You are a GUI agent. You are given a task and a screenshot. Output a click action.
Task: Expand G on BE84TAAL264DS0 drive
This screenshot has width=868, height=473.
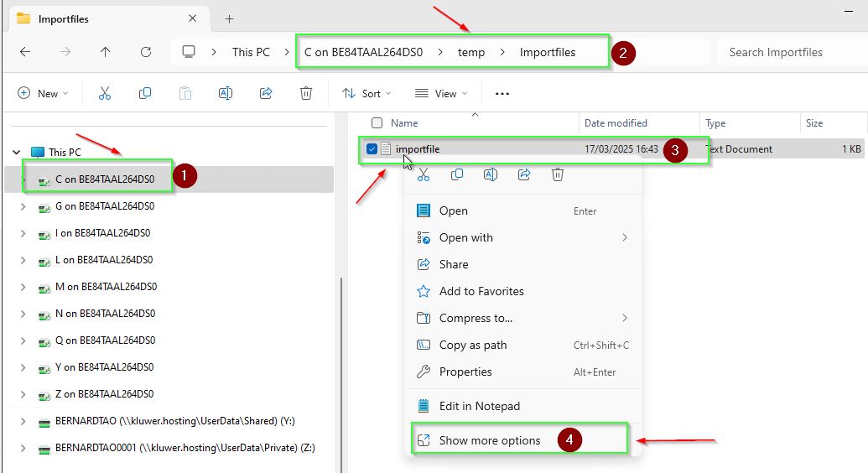(23, 206)
